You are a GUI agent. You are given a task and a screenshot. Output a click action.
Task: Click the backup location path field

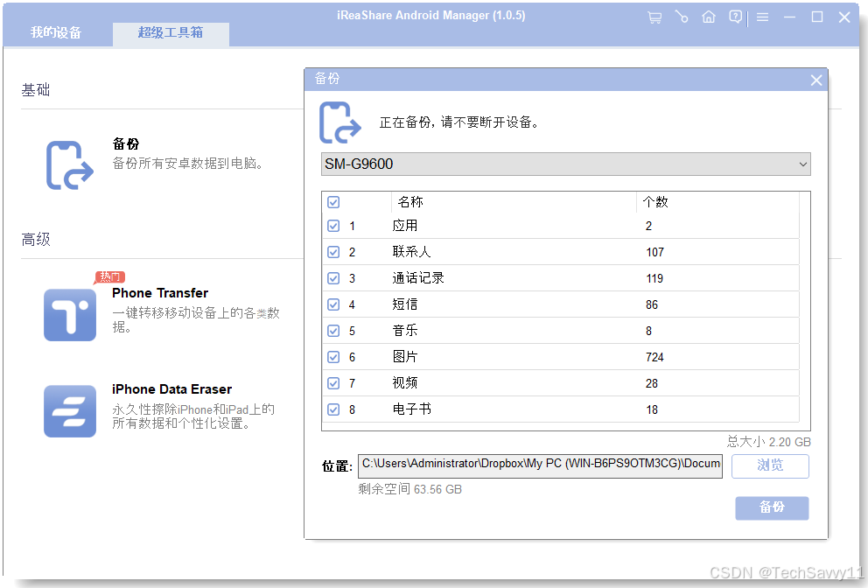pos(540,465)
